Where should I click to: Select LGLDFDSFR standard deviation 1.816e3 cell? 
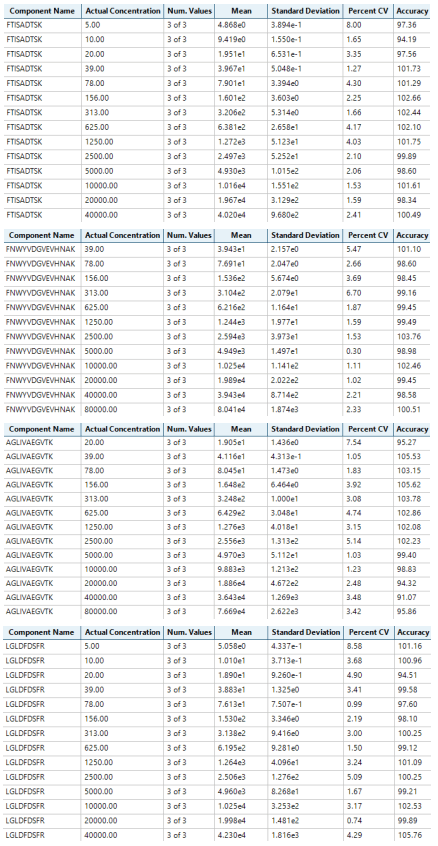pos(305,835)
